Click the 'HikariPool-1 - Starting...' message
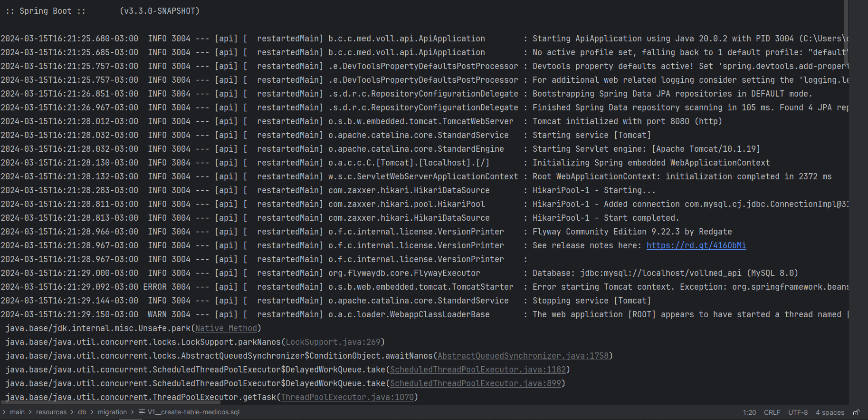This screenshot has width=868, height=420. [594, 190]
